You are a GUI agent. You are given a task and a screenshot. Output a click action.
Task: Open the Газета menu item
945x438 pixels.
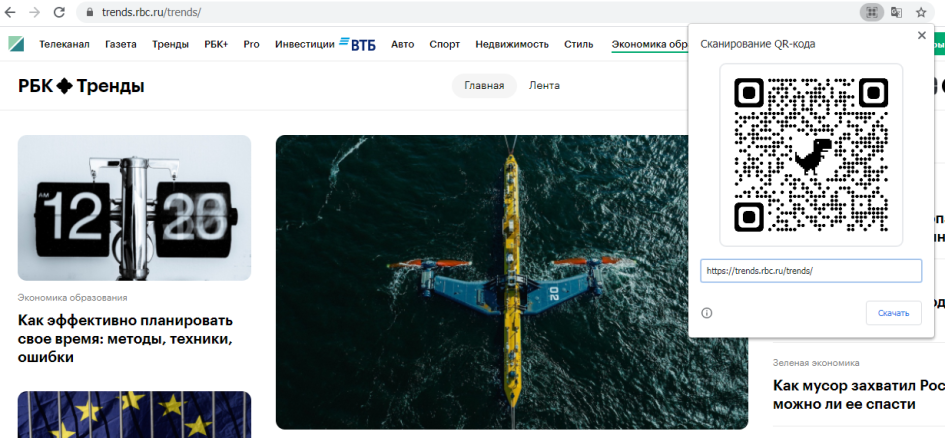pyautogui.click(x=121, y=44)
